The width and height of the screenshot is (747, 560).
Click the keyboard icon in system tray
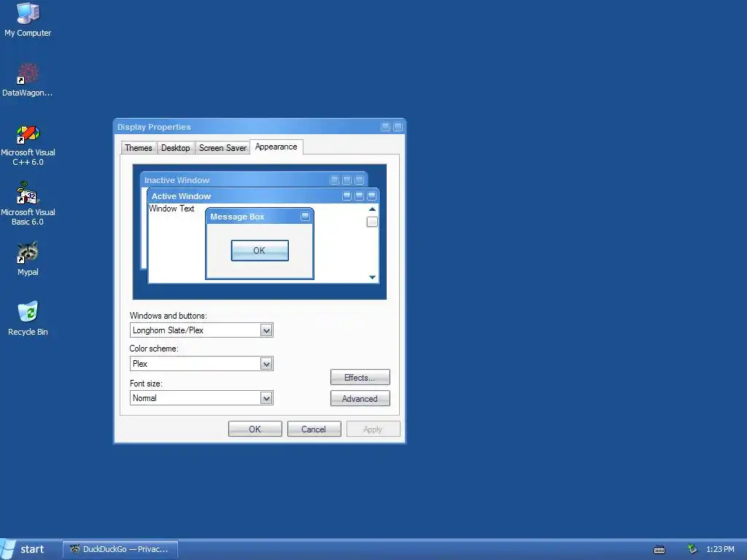point(659,550)
